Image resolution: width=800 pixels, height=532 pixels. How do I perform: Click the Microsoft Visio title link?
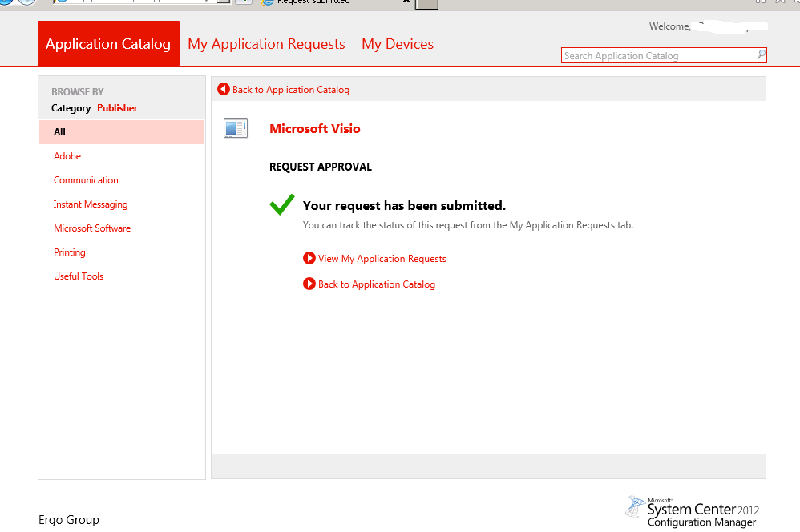pyautogui.click(x=315, y=129)
